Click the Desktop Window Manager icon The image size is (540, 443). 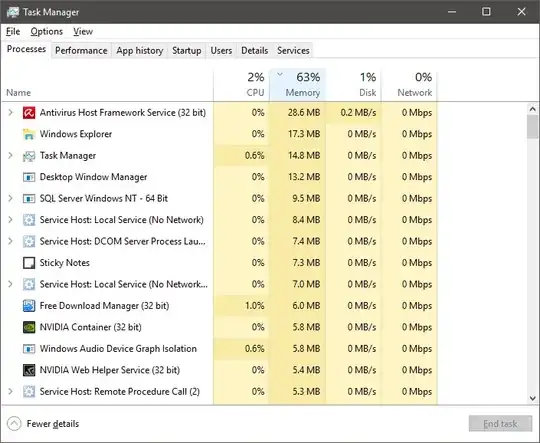pos(29,177)
